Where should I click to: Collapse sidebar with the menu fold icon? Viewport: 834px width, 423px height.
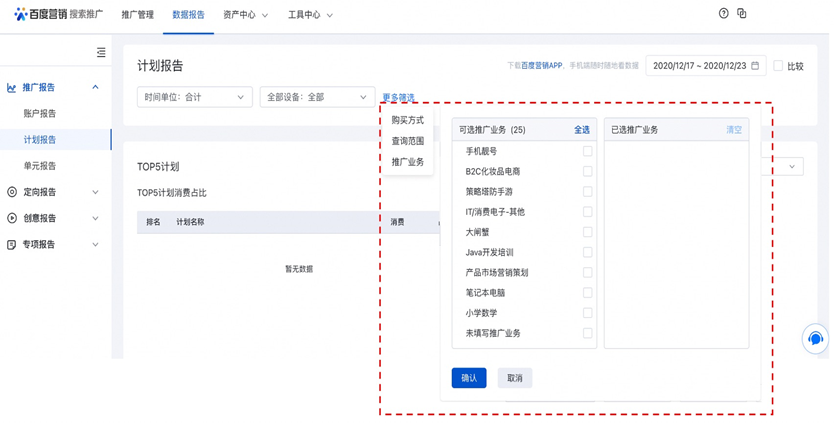101,52
